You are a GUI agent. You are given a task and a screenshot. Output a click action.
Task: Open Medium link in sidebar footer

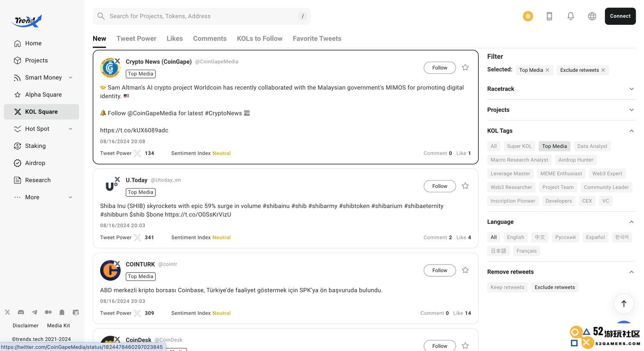click(x=48, y=312)
